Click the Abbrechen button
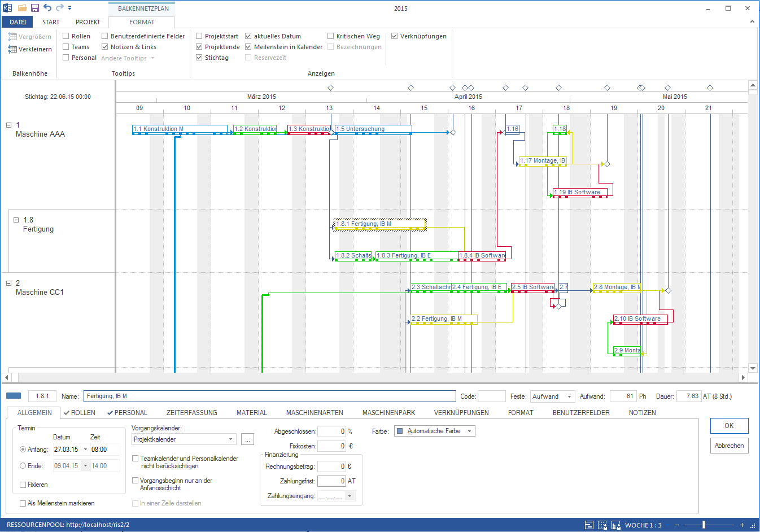This screenshot has height=532, width=760. pos(729,446)
